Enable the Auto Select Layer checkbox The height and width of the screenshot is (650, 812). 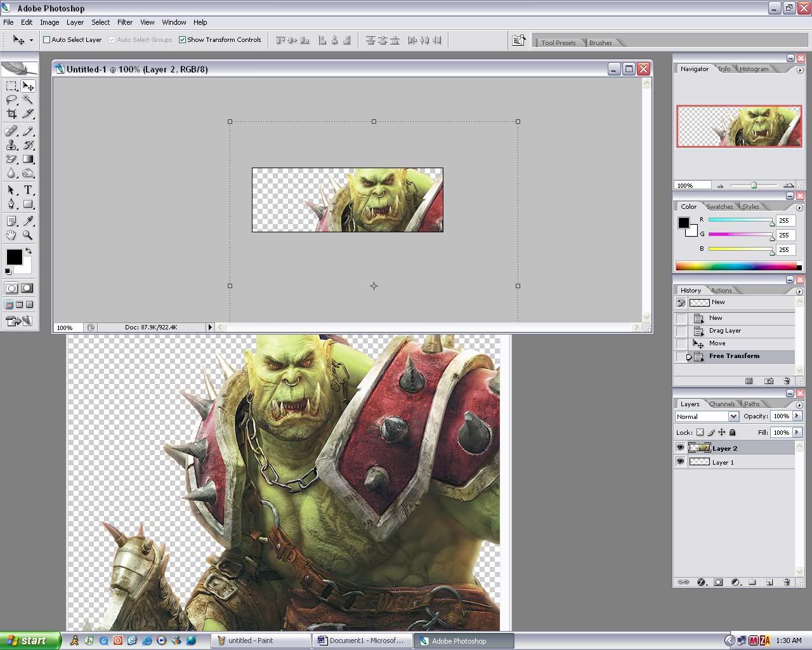pos(47,40)
